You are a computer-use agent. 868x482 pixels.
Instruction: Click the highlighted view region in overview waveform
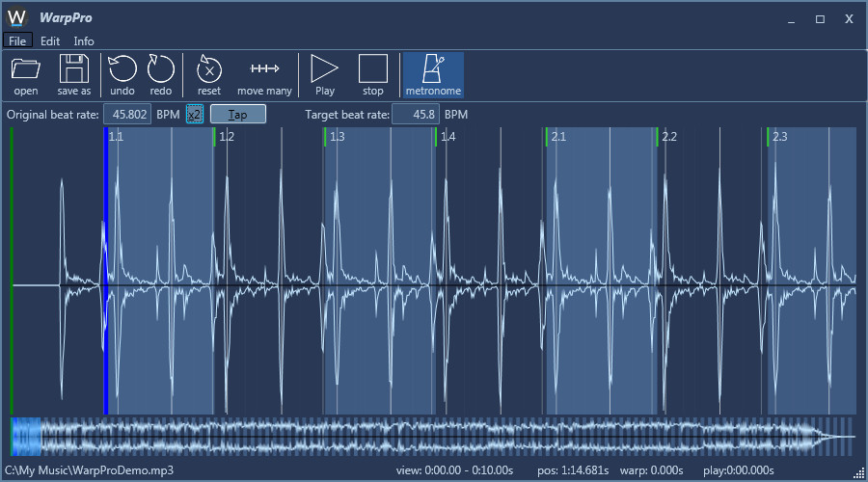point(26,438)
